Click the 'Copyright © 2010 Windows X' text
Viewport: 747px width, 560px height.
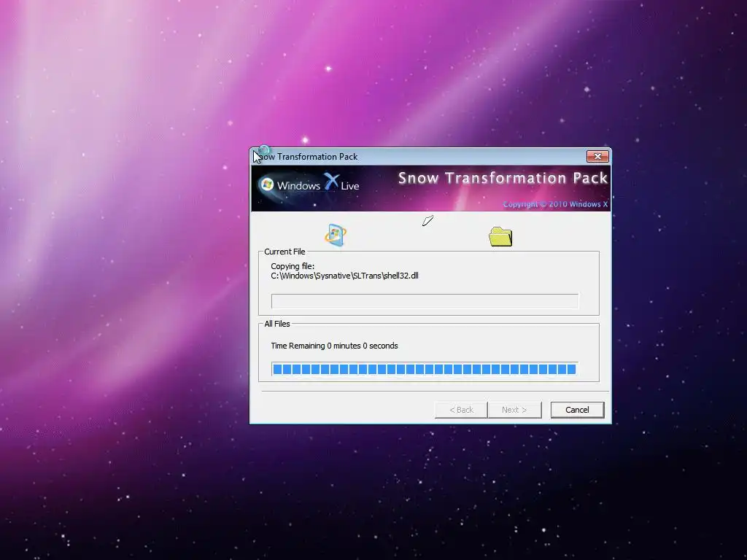click(x=555, y=204)
